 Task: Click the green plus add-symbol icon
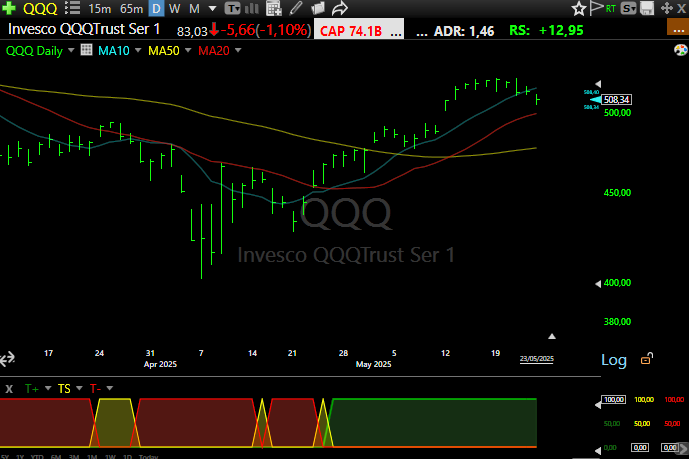(x=8, y=8)
